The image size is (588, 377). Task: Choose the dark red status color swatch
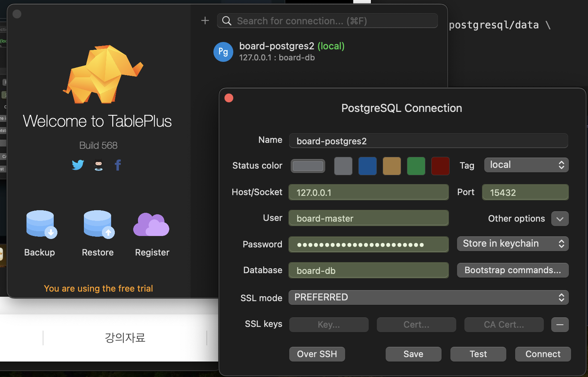click(x=440, y=166)
